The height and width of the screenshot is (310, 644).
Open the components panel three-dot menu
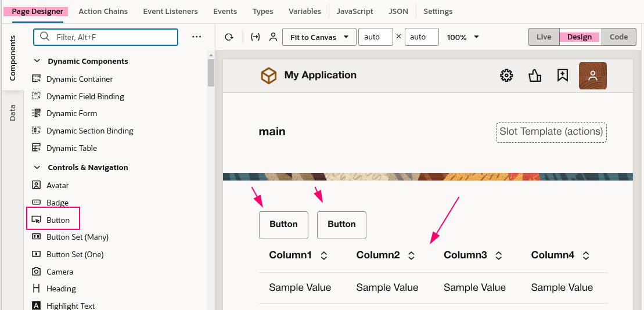tap(196, 37)
